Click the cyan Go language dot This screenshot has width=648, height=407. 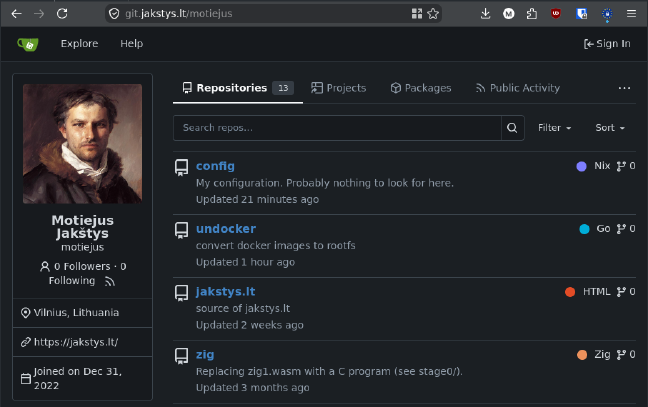coord(584,229)
